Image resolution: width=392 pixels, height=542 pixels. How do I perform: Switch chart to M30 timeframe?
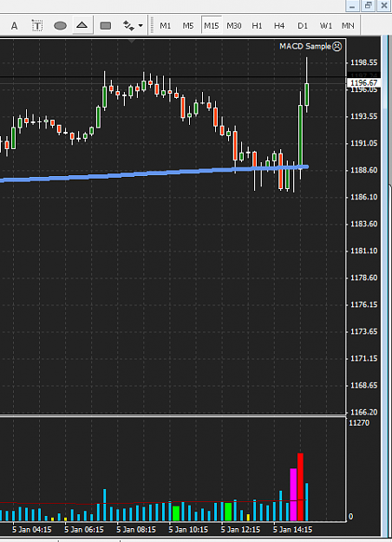click(234, 26)
